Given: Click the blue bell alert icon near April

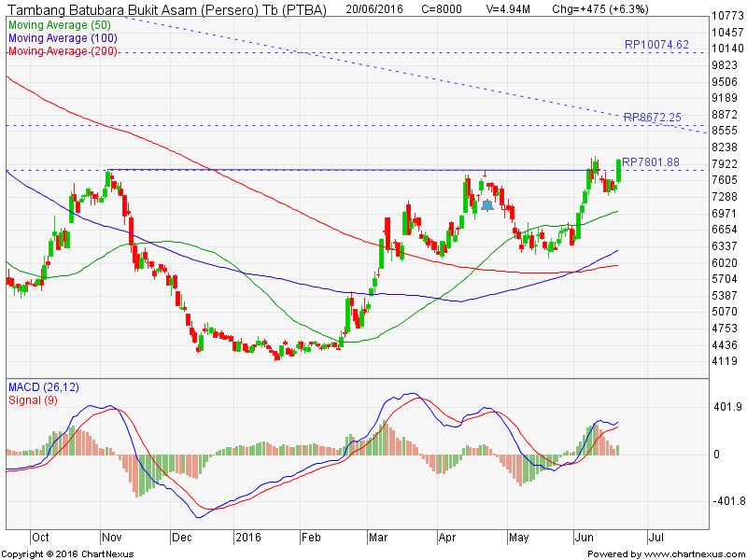Looking at the screenshot, I should [487, 205].
